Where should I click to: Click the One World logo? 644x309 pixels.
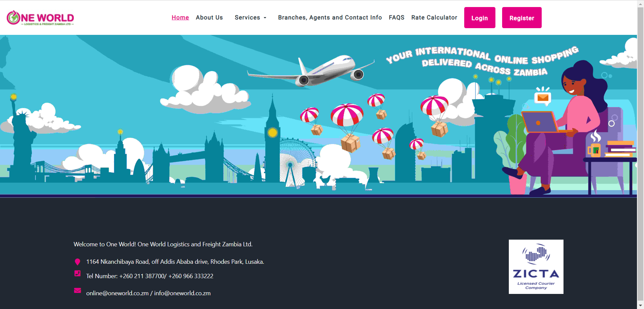click(40, 18)
